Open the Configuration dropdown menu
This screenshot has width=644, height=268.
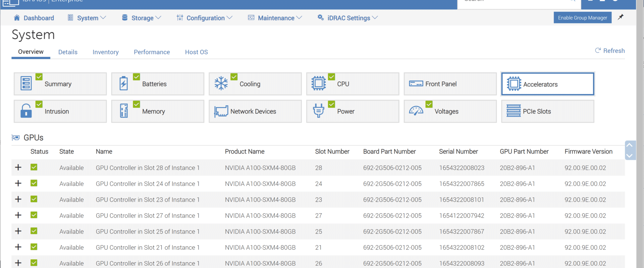click(229, 18)
